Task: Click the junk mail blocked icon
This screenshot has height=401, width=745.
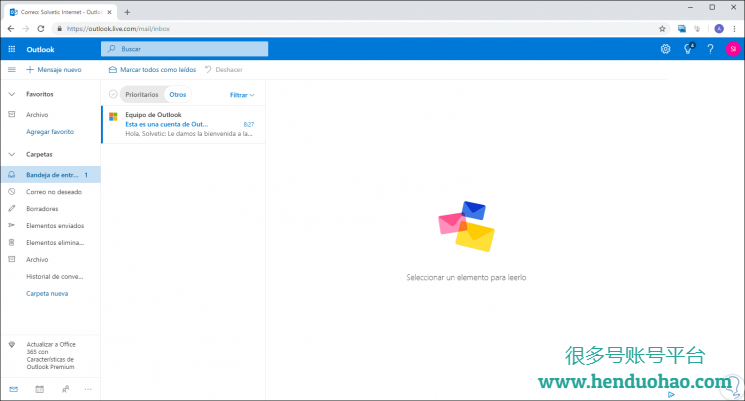Action: pos(12,191)
